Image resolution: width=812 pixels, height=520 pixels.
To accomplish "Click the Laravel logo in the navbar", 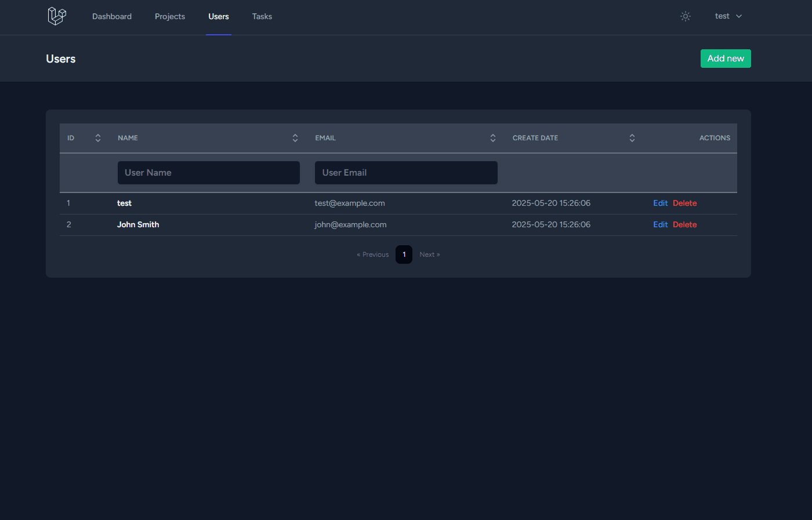I will pyautogui.click(x=56, y=16).
